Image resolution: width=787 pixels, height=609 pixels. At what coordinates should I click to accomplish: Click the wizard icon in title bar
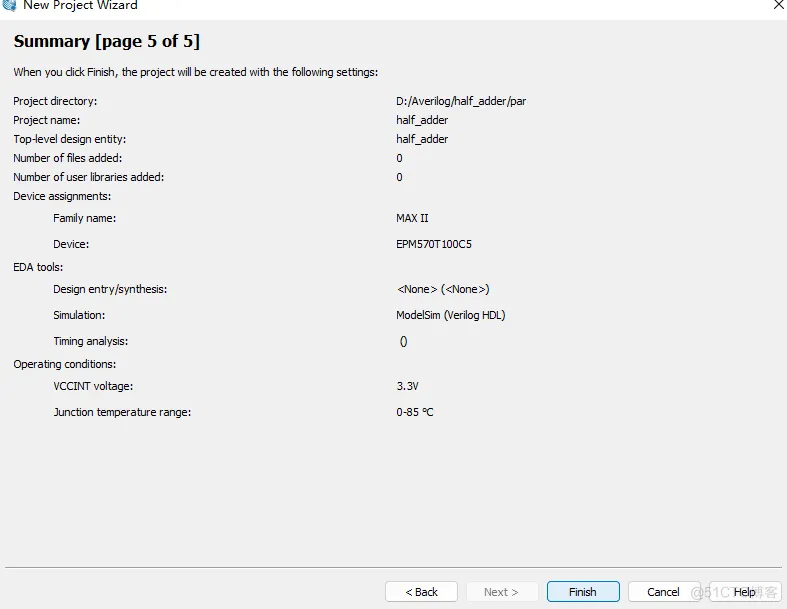coord(10,5)
